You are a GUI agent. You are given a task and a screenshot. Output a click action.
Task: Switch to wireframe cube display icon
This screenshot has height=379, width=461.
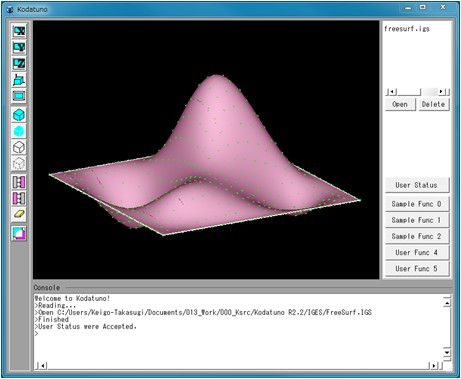point(19,147)
